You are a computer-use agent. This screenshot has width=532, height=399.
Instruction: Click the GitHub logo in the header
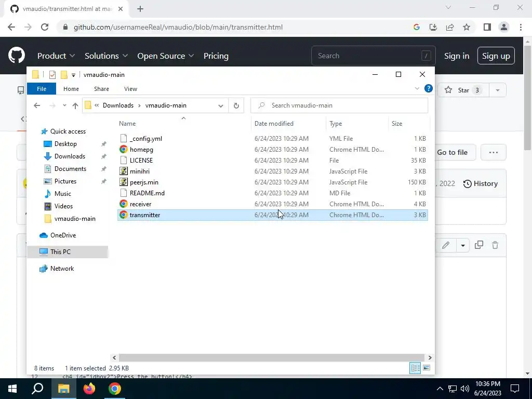[16, 56]
